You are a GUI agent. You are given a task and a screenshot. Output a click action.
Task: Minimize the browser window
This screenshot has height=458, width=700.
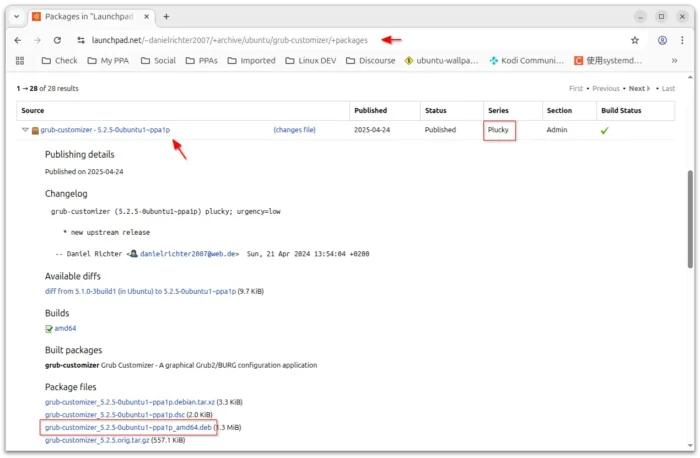641,17
